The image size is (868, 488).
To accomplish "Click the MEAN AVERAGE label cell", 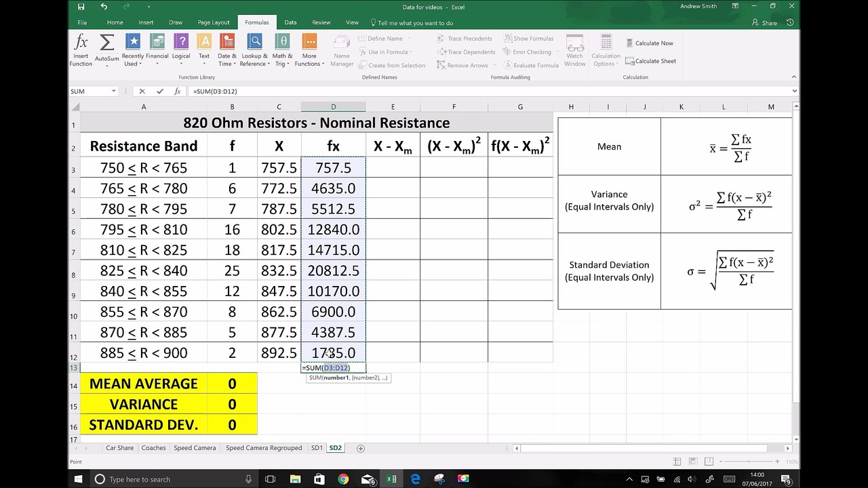I will pos(144,384).
